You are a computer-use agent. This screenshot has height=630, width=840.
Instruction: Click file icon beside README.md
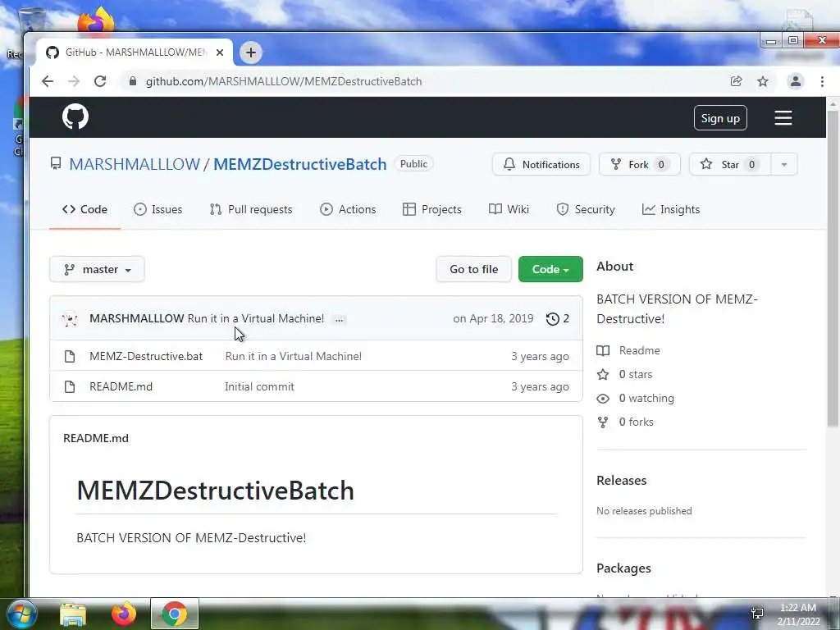tap(70, 387)
